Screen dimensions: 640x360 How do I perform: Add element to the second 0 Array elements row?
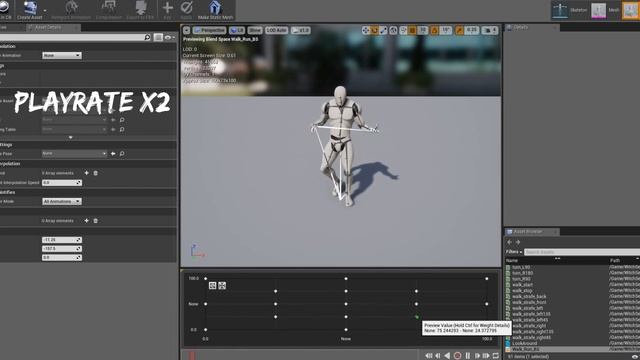[87, 220]
